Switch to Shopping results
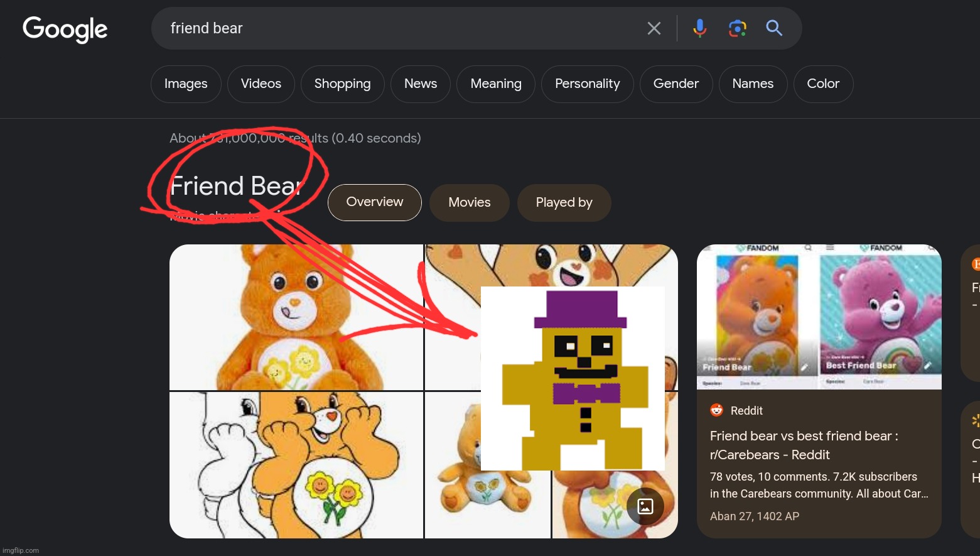 tap(342, 84)
